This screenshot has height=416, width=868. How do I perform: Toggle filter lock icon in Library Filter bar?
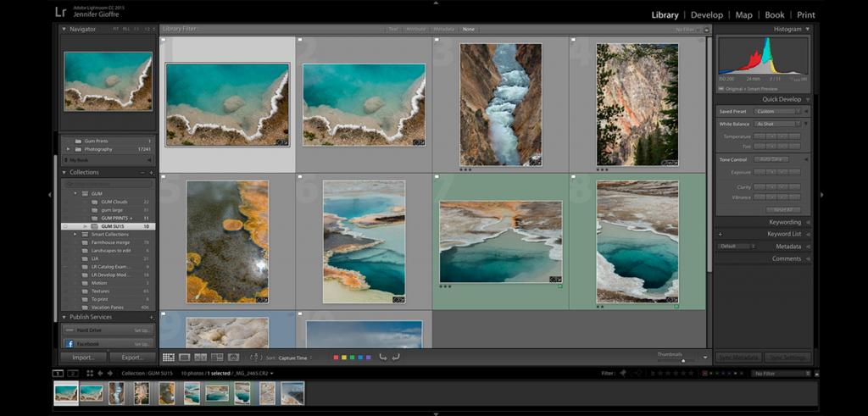(707, 29)
